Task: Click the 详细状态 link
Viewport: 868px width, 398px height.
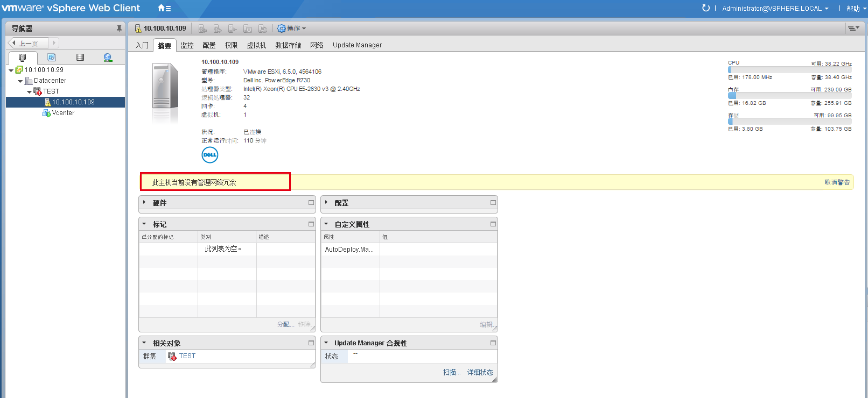Action: tap(480, 372)
